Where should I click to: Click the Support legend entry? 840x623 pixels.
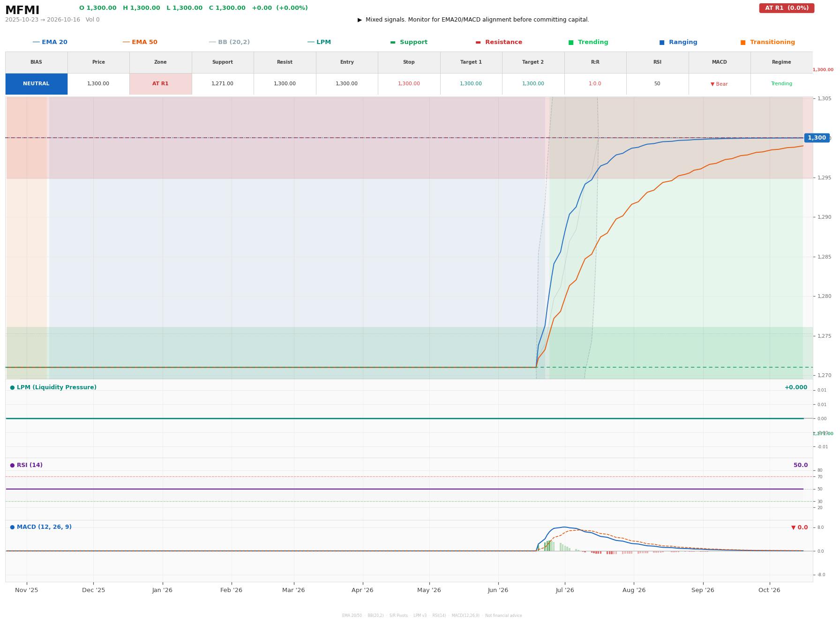point(409,42)
